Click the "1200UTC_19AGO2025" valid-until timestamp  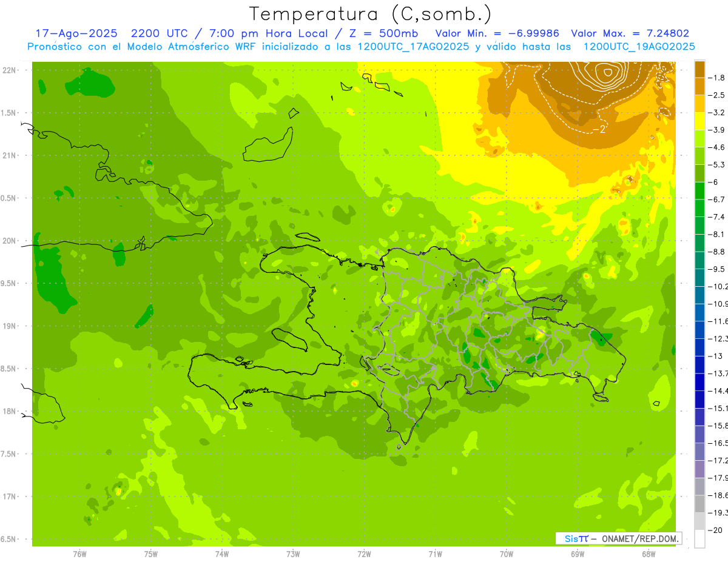[639, 47]
